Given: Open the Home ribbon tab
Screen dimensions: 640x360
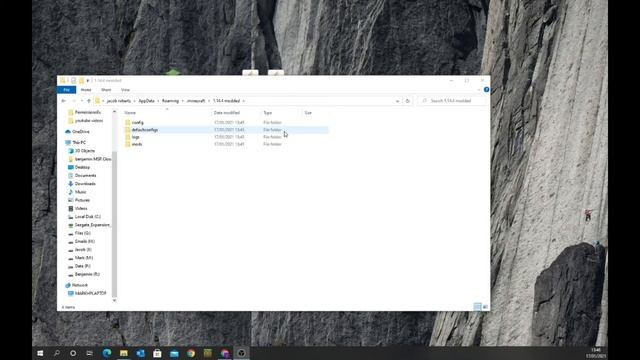Looking at the screenshot, I should [86, 90].
